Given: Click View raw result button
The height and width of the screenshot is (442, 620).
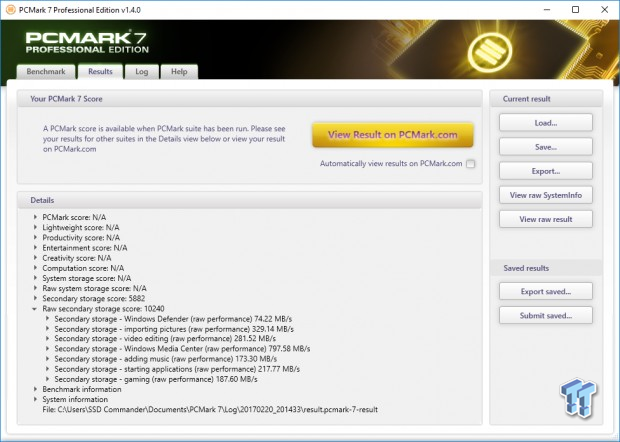Looking at the screenshot, I should click(545, 219).
